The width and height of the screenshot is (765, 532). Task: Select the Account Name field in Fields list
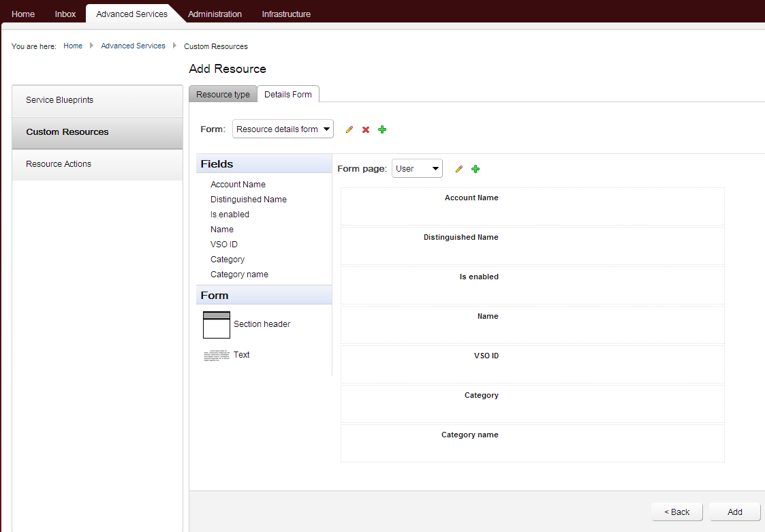tap(238, 184)
